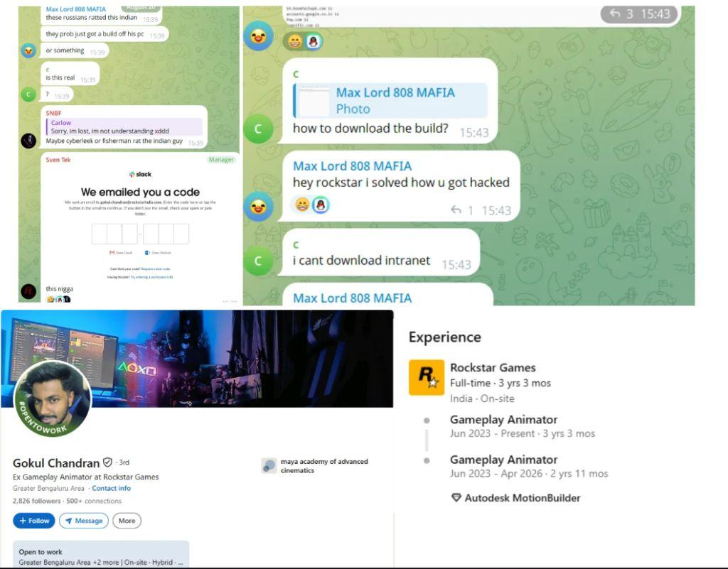728x569 pixels.
Task: Click the Rockstar Games logo in Experience
Action: [x=427, y=377]
